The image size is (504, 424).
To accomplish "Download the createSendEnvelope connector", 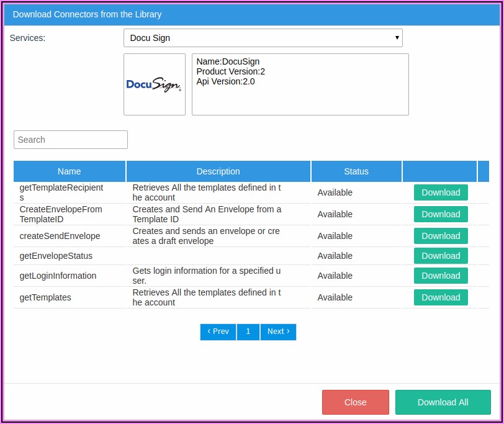I will pyautogui.click(x=441, y=236).
